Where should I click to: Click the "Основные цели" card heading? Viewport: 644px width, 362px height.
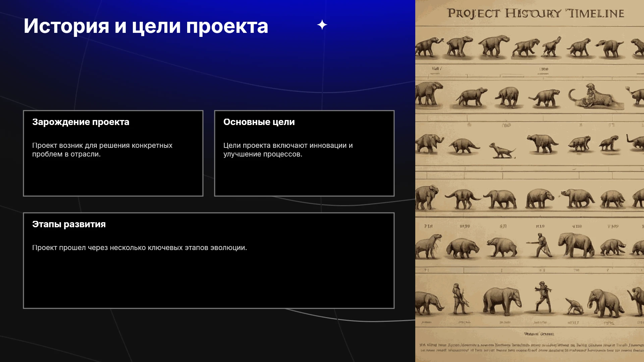click(259, 122)
